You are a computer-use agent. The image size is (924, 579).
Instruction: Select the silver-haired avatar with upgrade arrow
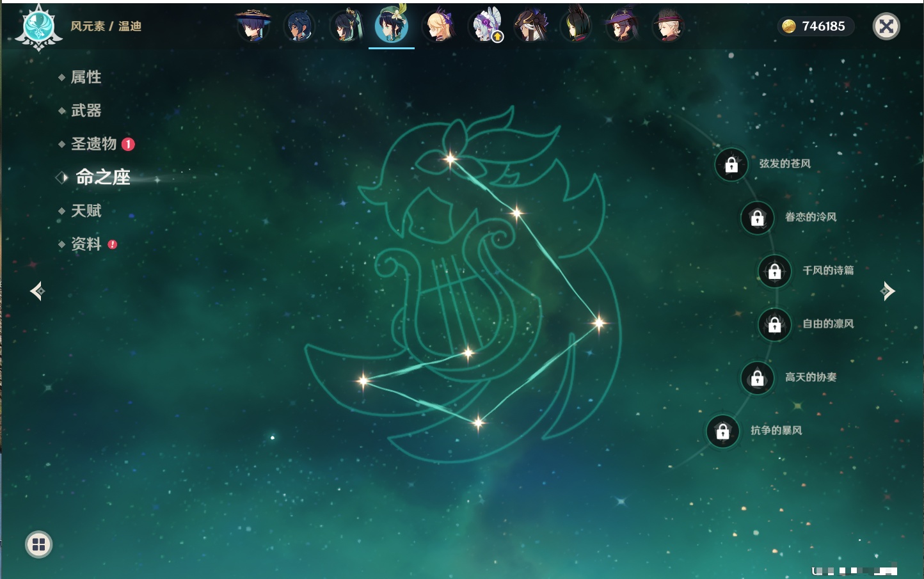point(486,26)
